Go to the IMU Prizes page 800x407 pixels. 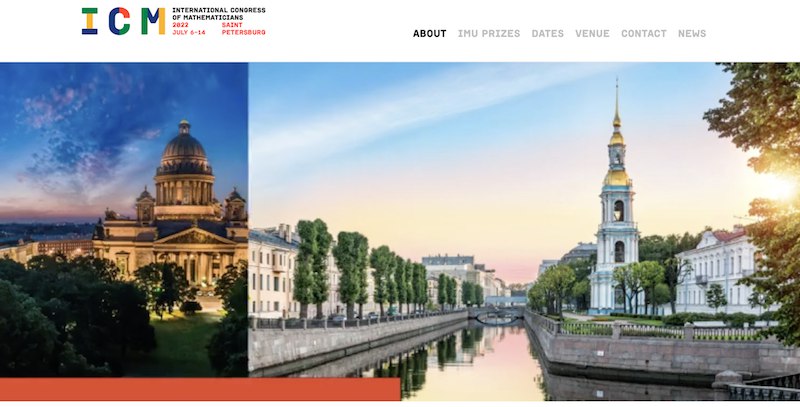pos(489,34)
